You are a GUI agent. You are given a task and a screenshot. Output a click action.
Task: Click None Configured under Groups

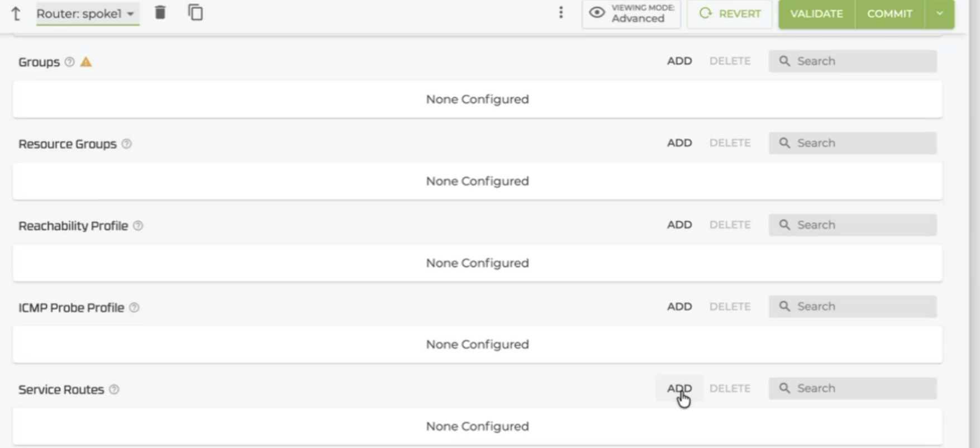(x=478, y=99)
